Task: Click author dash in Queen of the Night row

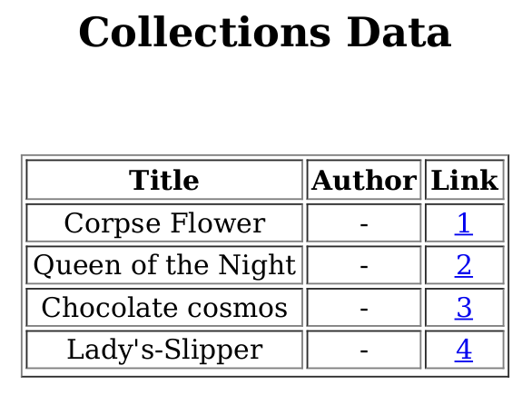Action: coord(364,266)
